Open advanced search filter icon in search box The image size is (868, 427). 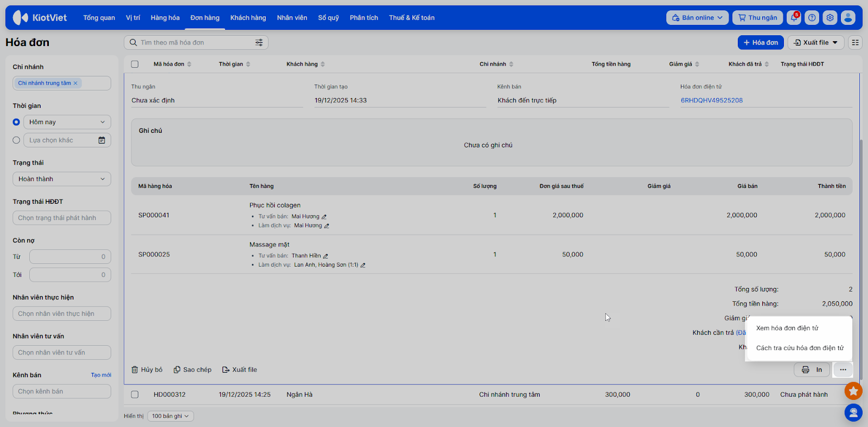point(259,43)
